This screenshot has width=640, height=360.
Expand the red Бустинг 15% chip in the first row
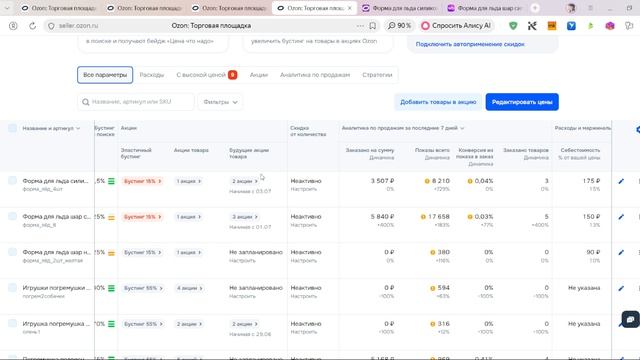pos(142,181)
